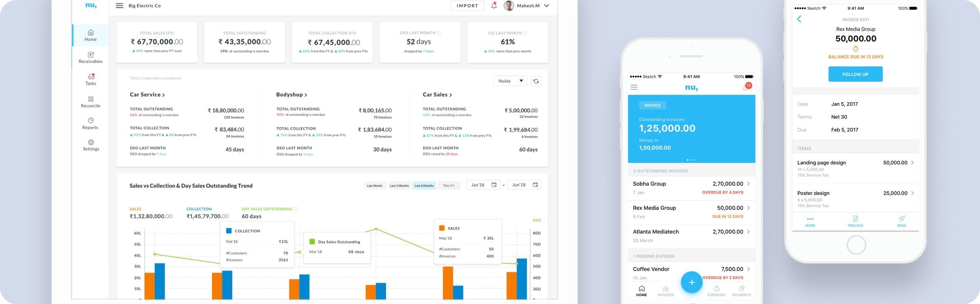Screen dimensions: 980x304
Task: Click the phone home button circle
Action: (x=856, y=245)
